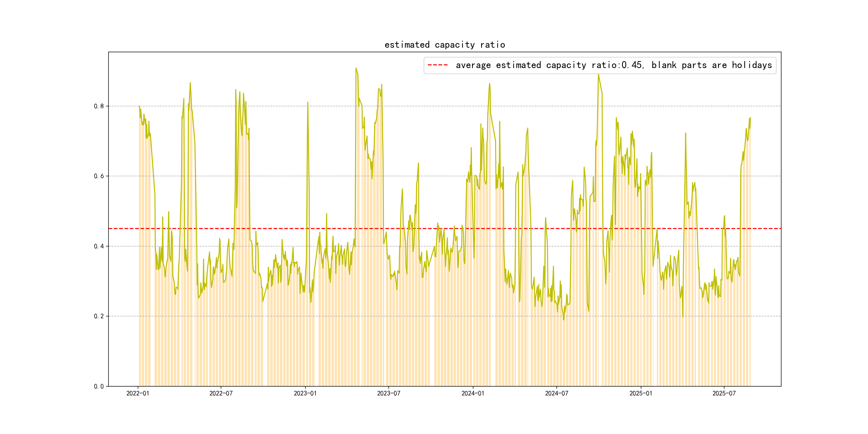
Task: Click the starting data point at 2022-01
Action: click(139, 106)
